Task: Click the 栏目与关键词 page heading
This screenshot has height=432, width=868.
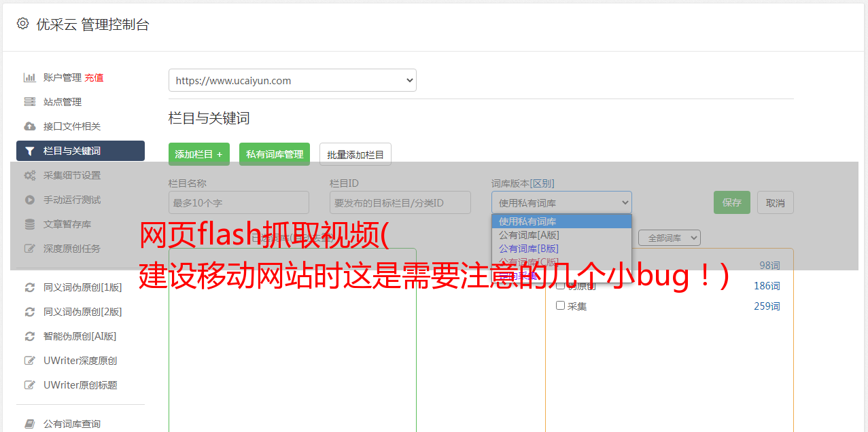Action: tap(209, 118)
